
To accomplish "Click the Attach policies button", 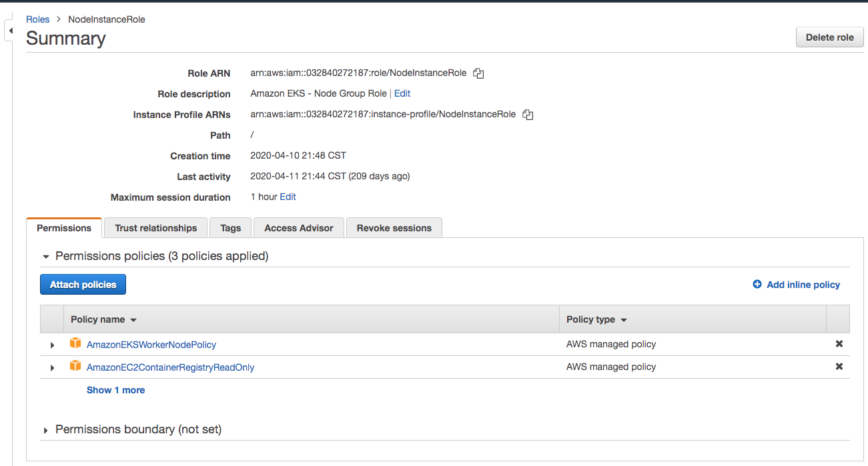I will click(83, 284).
